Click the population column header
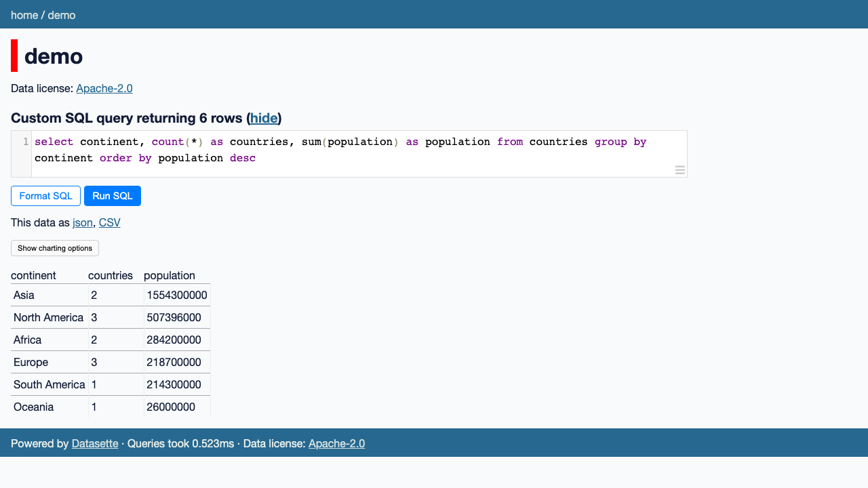This screenshot has height=488, width=868. point(170,275)
